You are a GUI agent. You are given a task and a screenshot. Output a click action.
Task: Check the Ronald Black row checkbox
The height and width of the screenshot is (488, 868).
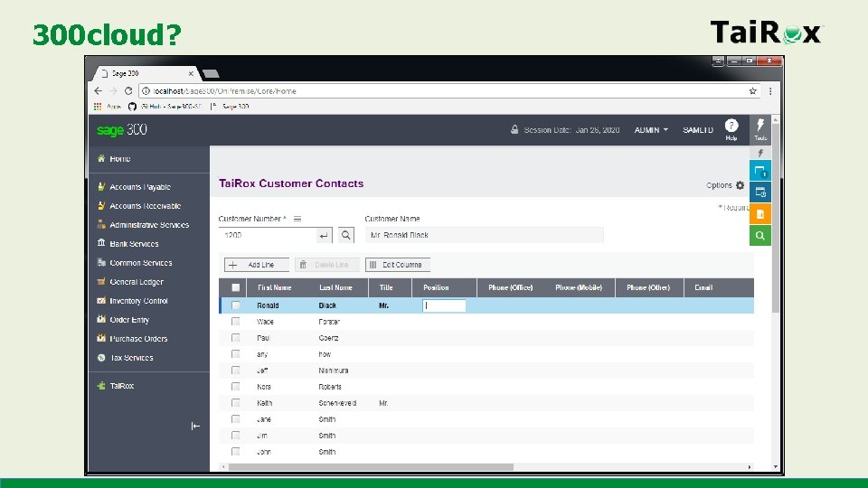[235, 305]
